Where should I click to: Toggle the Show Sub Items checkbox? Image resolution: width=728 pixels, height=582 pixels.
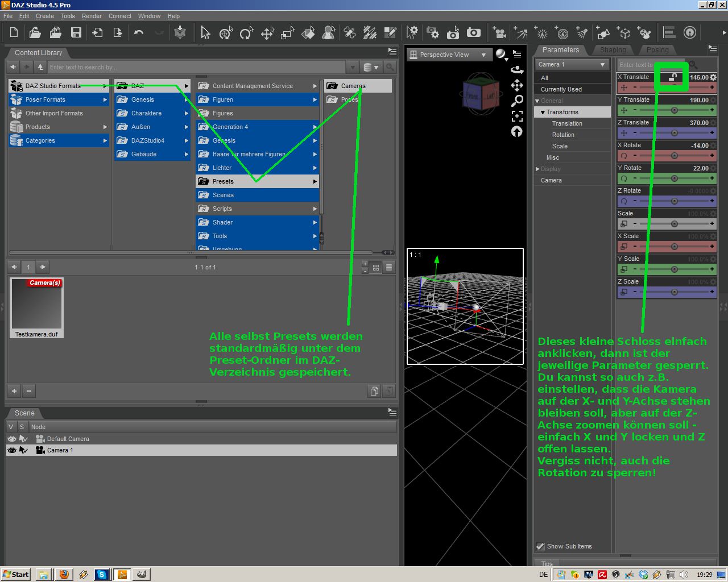540,547
